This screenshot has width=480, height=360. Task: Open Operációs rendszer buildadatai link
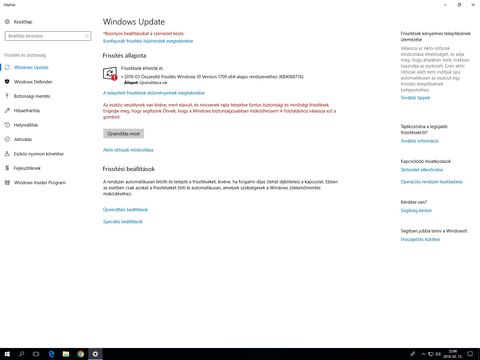[x=431, y=182]
